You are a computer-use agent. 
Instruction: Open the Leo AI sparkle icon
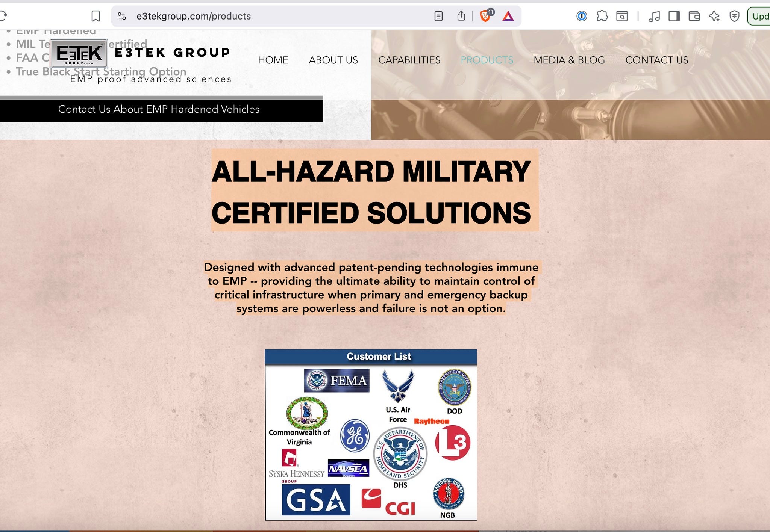tap(714, 16)
